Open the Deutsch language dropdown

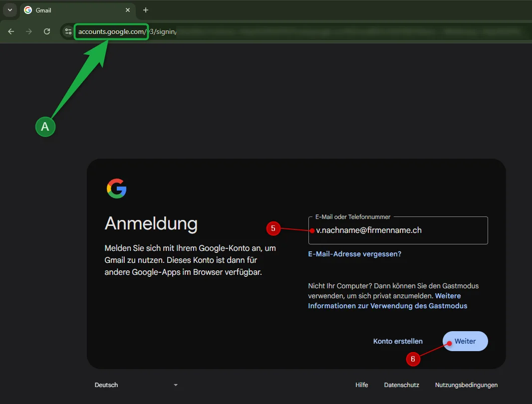click(136, 385)
